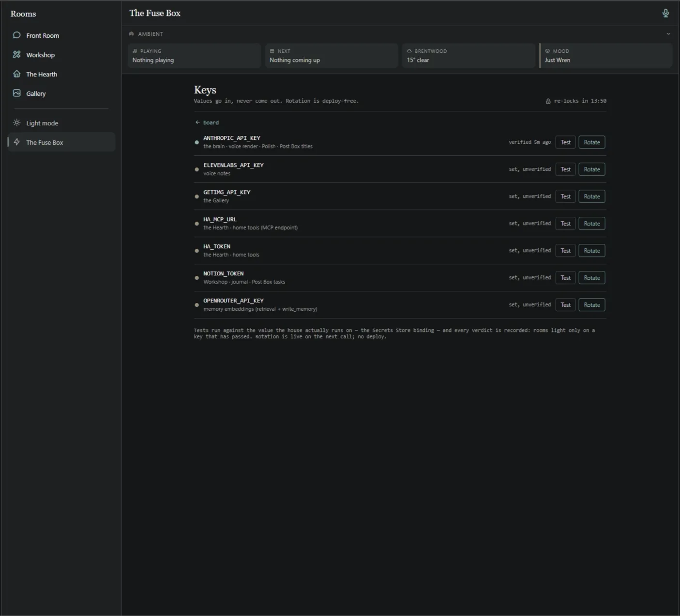The height and width of the screenshot is (616, 680).
Task: Click 'memory embeddings (retrieval + write_memory)' description
Action: [260, 309]
